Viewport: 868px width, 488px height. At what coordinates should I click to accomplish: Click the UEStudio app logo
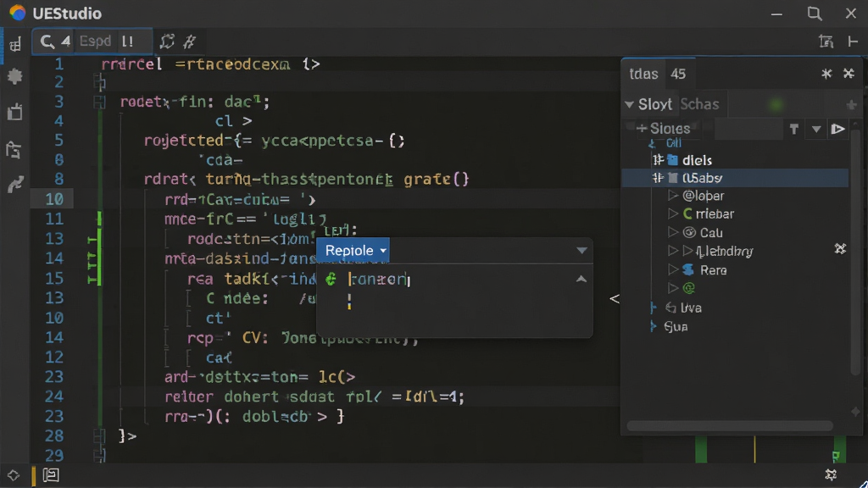tap(18, 13)
